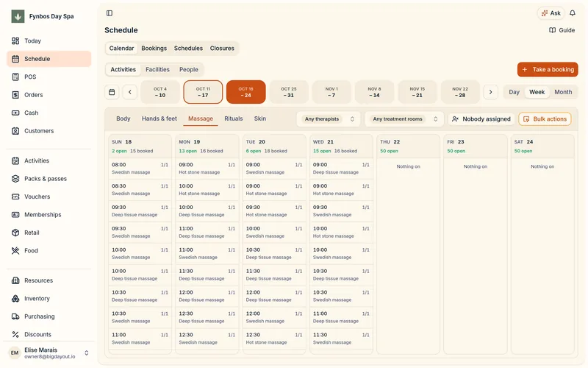Image resolution: width=588 pixels, height=368 pixels.
Task: Select the Skin category tab
Action: (x=260, y=118)
